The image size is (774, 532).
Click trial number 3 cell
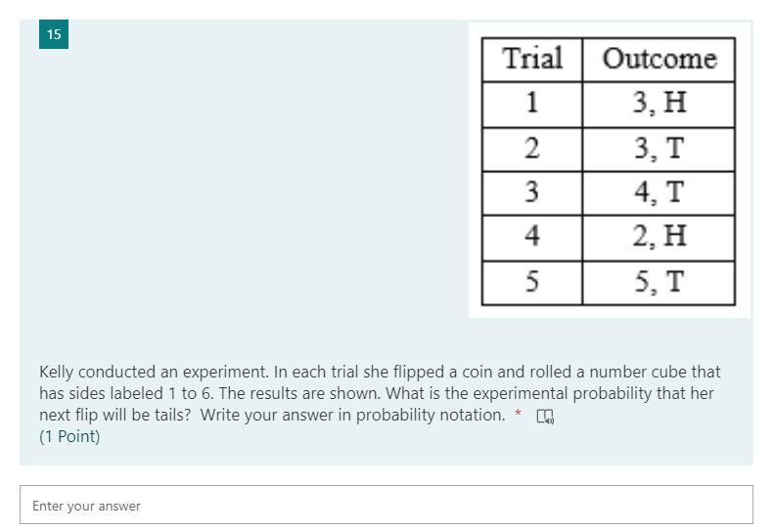pos(532,193)
